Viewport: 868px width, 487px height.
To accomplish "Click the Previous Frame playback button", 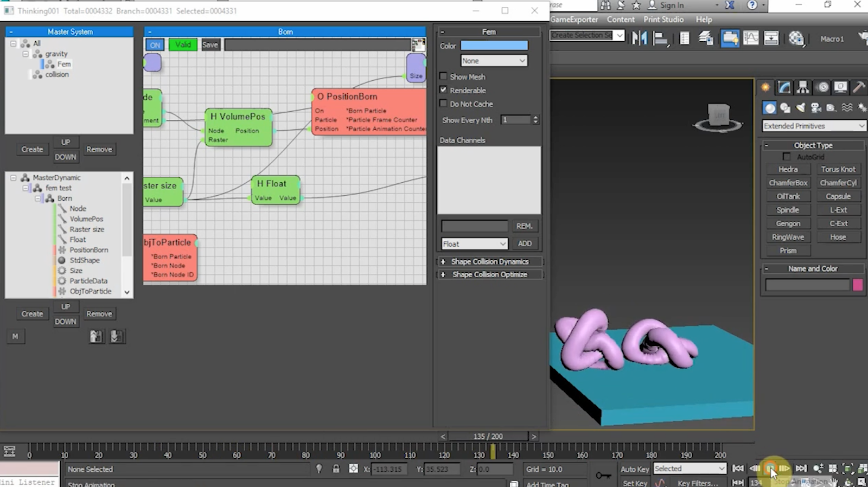I will coord(755,469).
